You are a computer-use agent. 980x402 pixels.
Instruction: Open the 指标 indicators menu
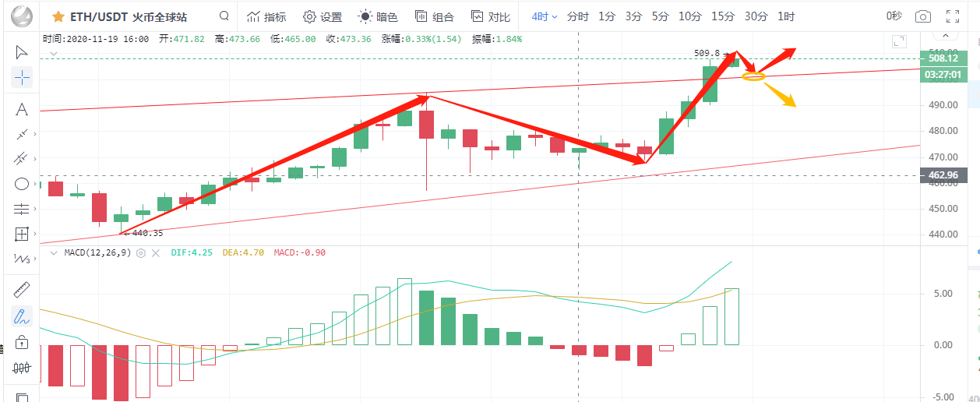266,16
